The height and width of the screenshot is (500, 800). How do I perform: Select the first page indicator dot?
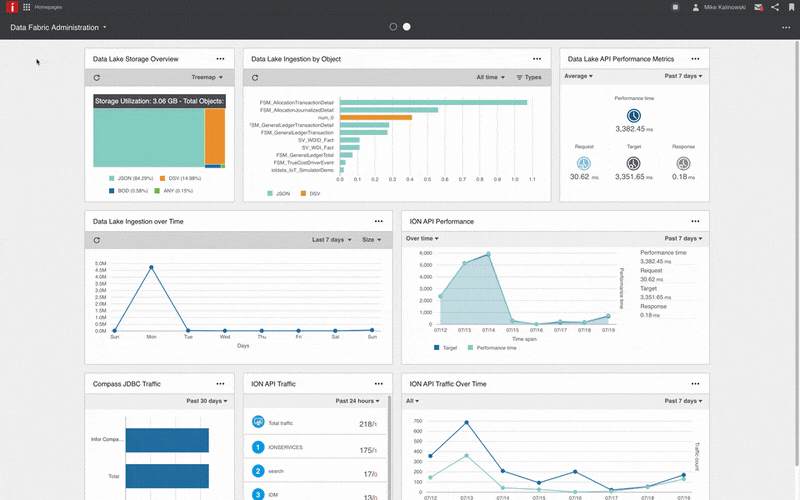point(393,27)
